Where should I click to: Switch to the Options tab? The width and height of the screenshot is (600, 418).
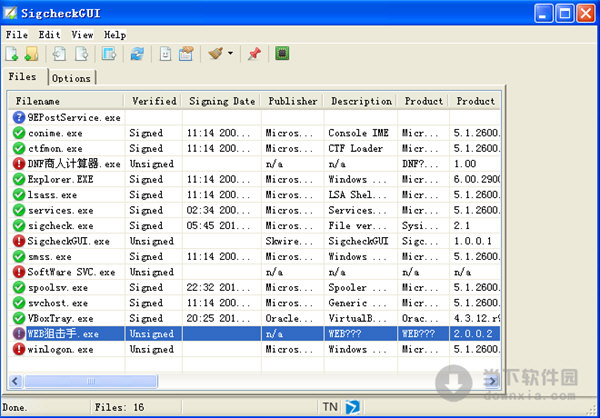point(72,78)
